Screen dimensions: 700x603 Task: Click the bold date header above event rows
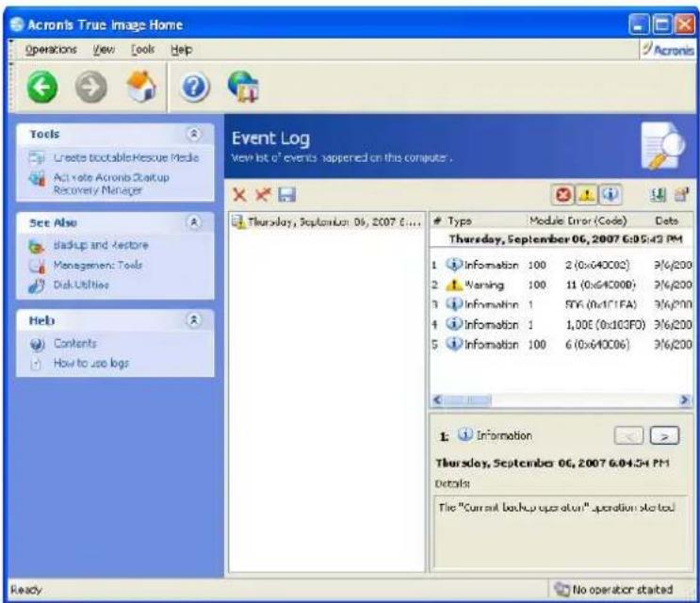(x=564, y=239)
